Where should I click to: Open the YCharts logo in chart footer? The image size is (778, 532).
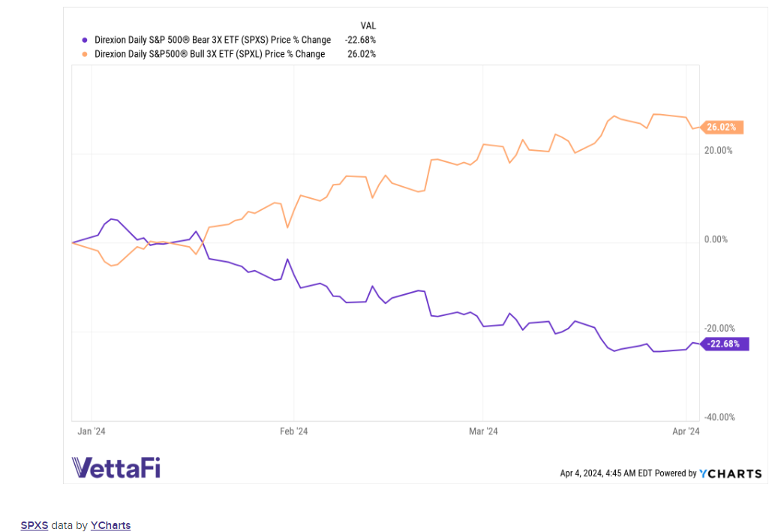730,473
